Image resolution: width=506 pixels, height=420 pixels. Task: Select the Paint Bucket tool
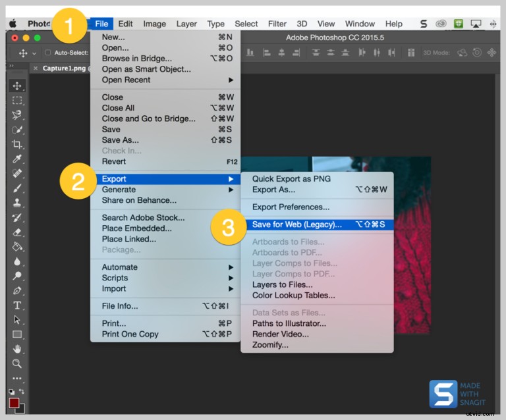click(x=17, y=247)
